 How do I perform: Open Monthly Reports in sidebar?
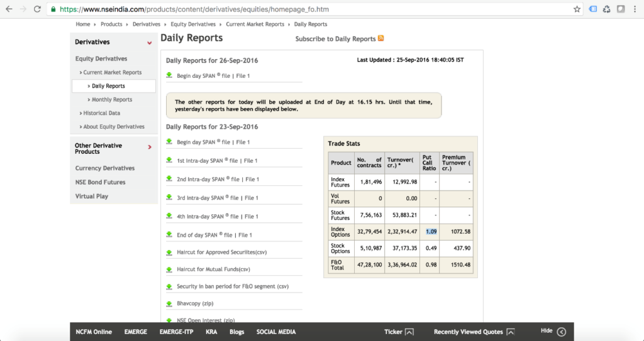click(112, 100)
